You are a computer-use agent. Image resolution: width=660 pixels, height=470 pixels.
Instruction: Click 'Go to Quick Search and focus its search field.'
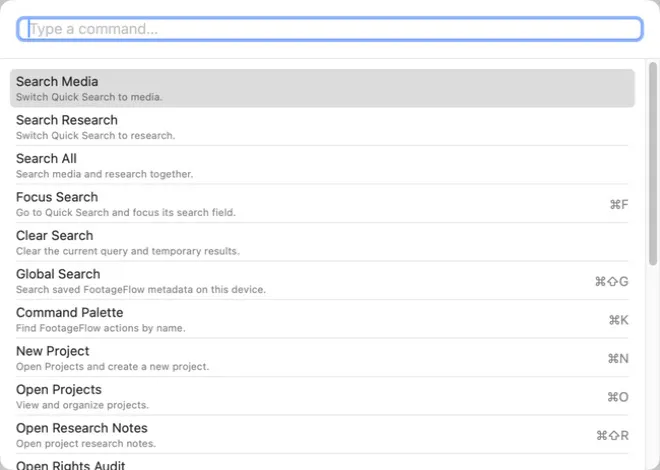coord(125,212)
